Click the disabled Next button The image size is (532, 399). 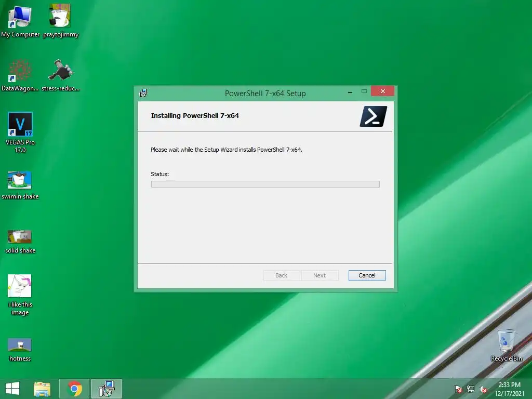(x=320, y=275)
